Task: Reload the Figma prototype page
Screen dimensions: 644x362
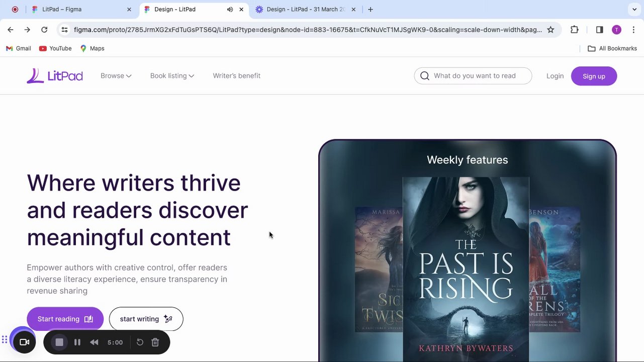Action: [44, 30]
